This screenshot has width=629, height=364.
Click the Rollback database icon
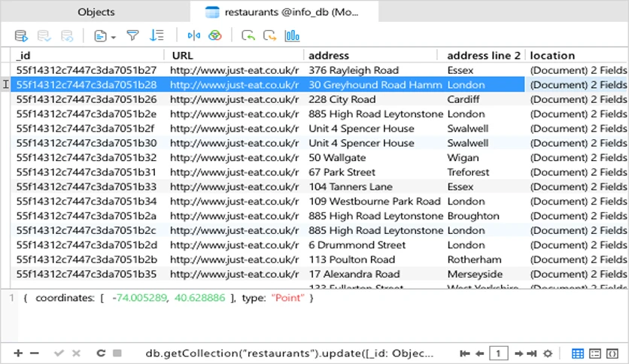tap(67, 36)
